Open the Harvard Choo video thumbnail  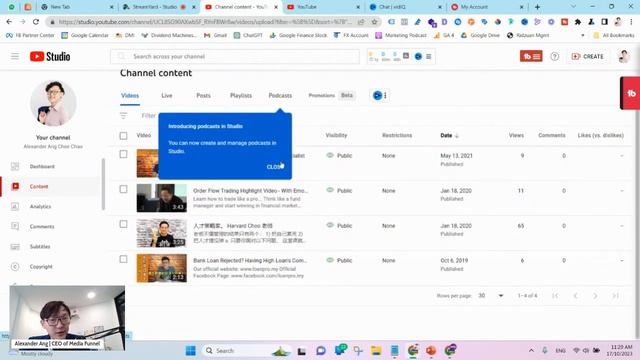(162, 233)
